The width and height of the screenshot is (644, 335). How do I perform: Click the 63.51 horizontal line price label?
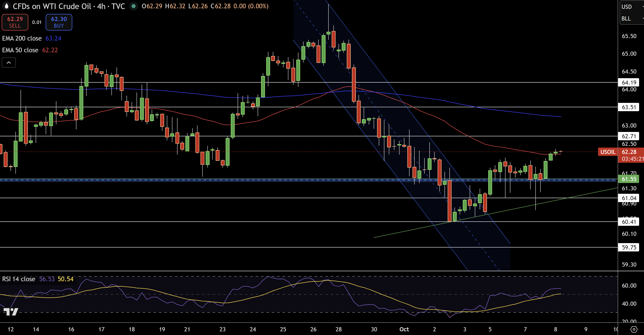[x=629, y=107]
